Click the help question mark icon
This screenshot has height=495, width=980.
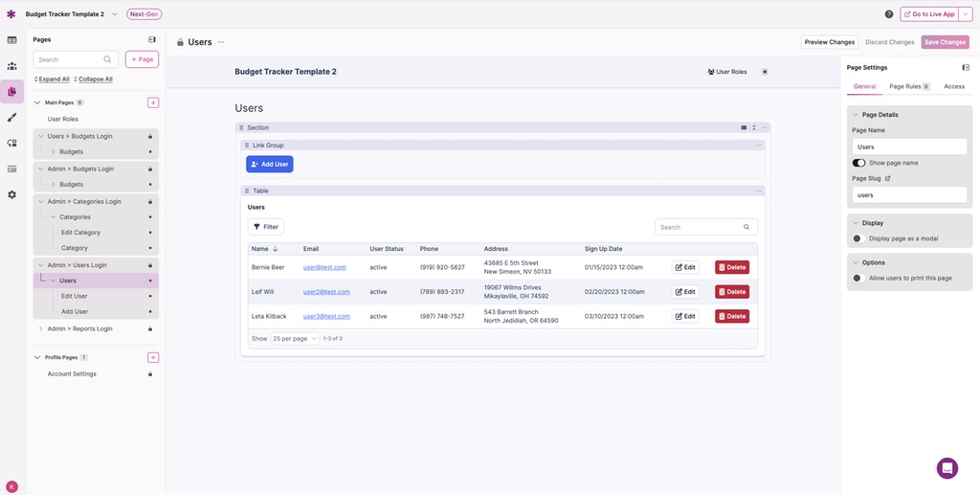pos(889,14)
